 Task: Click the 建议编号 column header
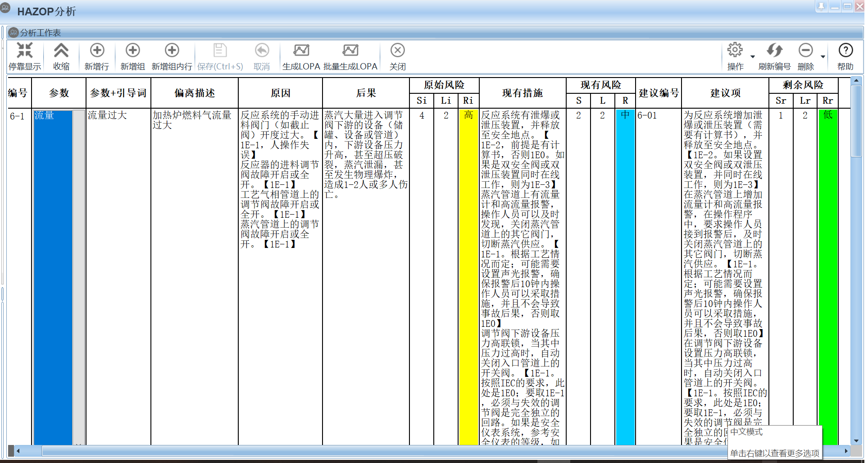click(659, 93)
